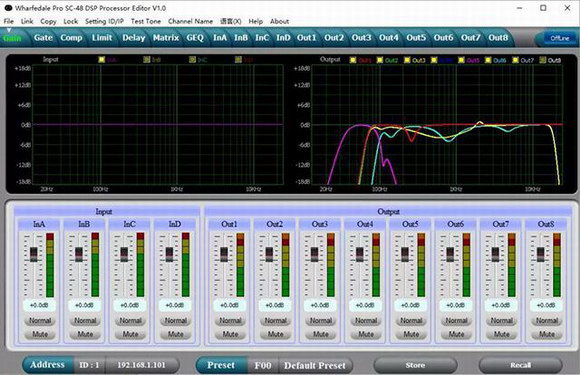The height and width of the screenshot is (375, 580).
Task: Mute the Out4 output channel
Action: click(365, 334)
